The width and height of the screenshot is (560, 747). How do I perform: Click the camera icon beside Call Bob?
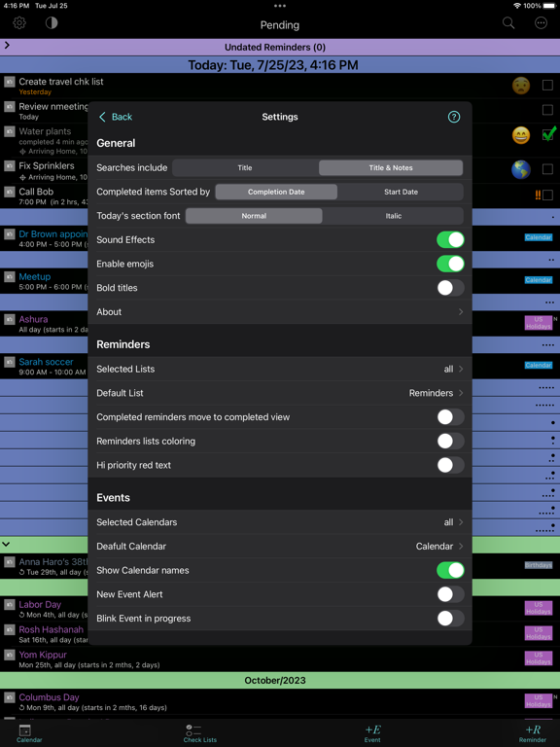[x=10, y=192]
